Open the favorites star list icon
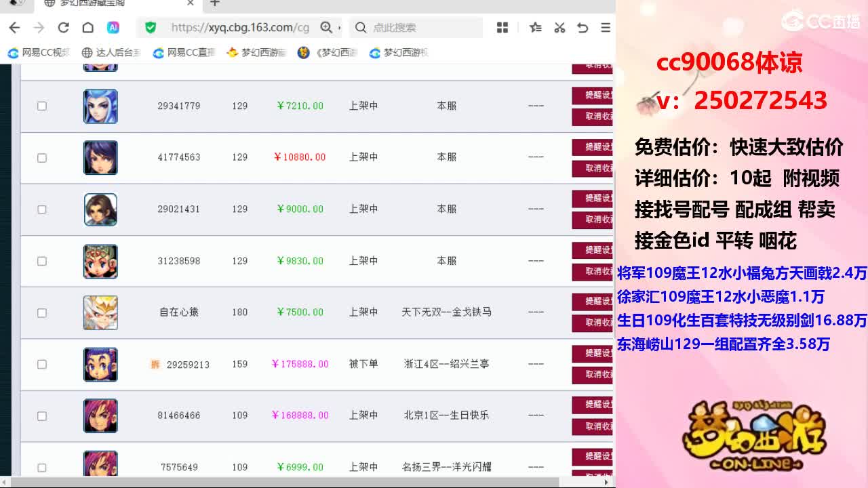 coord(536,28)
